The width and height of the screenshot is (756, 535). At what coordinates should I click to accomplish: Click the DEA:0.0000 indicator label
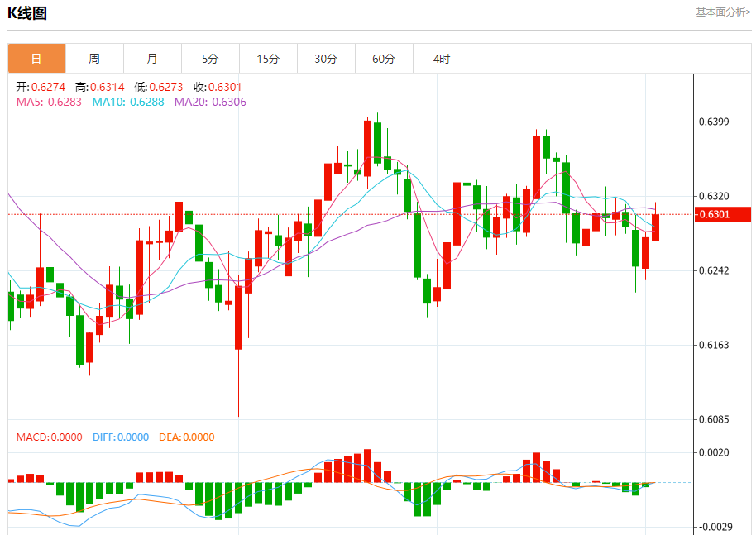pyautogui.click(x=187, y=437)
